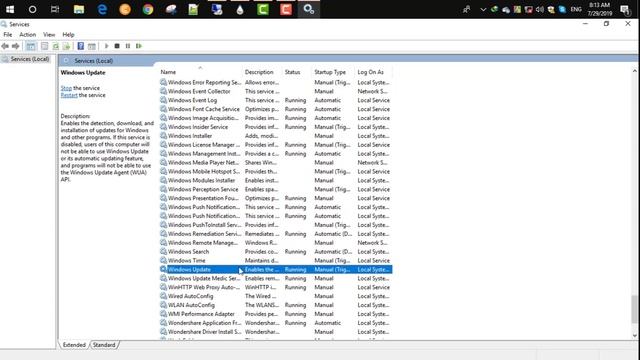Open the Action Center notification icon

click(x=625, y=9)
